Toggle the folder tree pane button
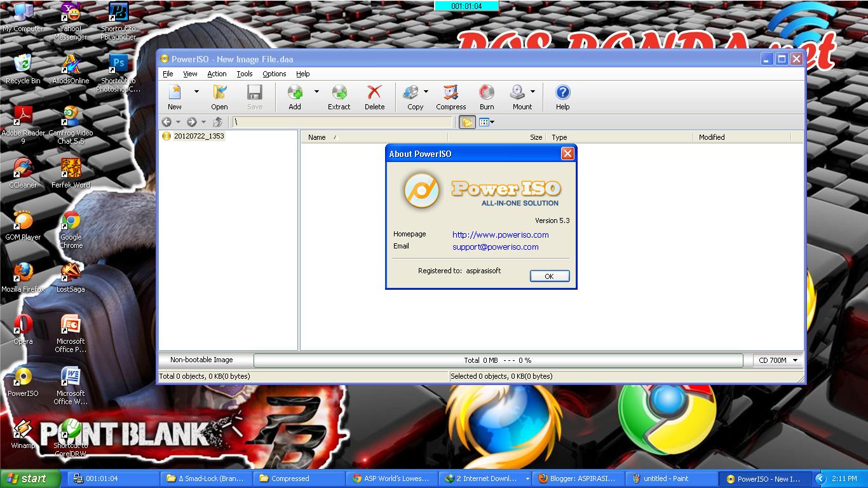 467,122
